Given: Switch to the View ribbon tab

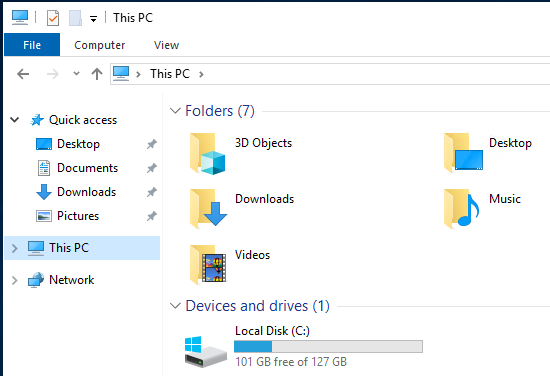Looking at the screenshot, I should coord(167,45).
